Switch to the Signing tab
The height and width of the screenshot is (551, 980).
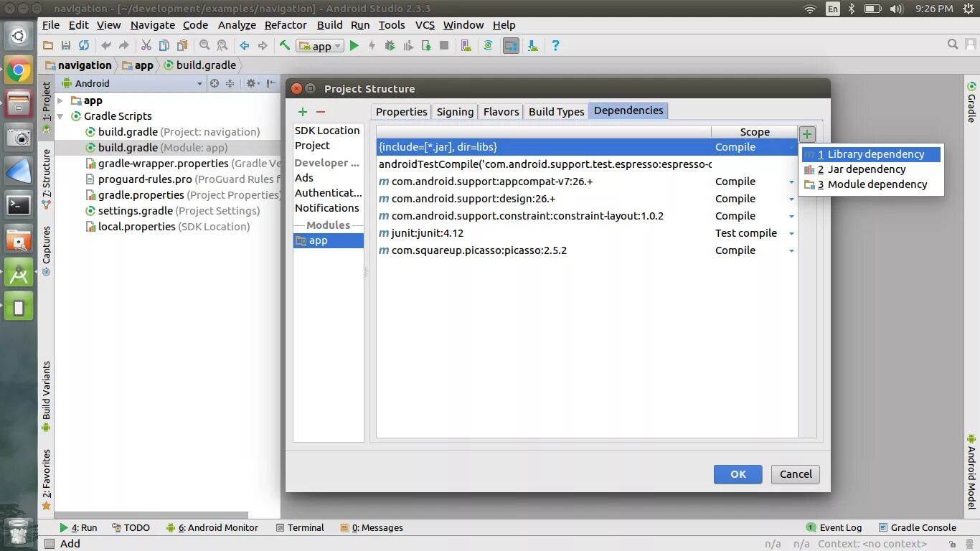tap(455, 111)
